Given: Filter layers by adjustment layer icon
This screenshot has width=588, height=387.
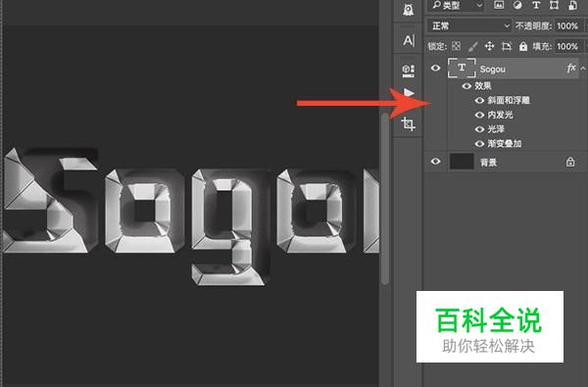Looking at the screenshot, I should click(x=517, y=5).
